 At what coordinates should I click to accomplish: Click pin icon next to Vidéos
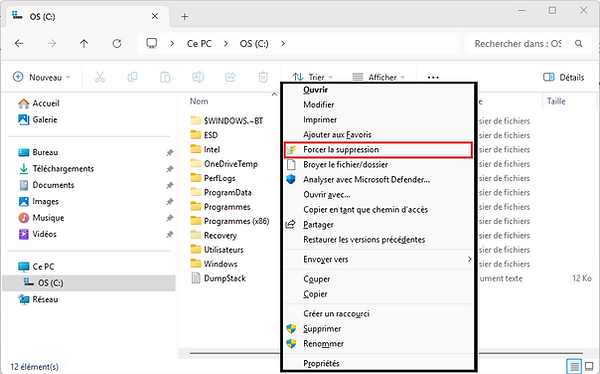point(170,234)
